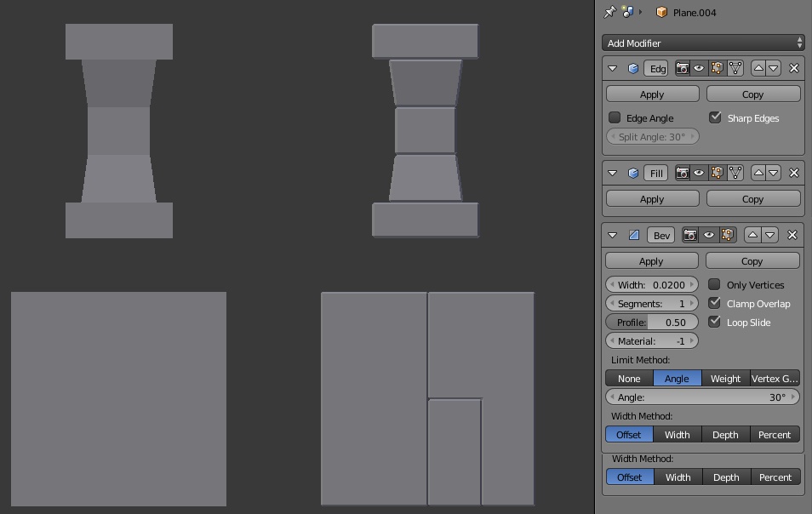812x514 pixels.
Task: Open the Add Modifier dropdown
Action: coord(703,43)
